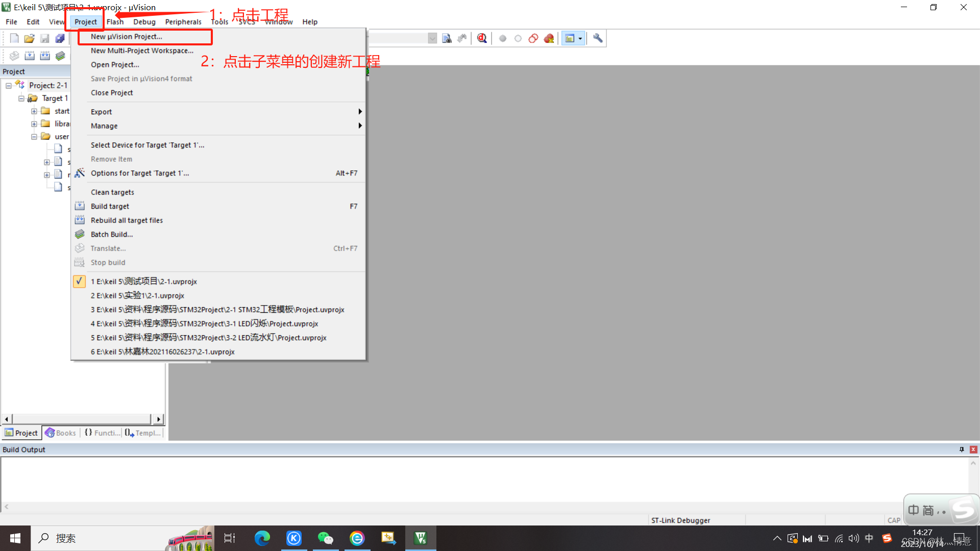Choose New µVision Project menu entry
This screenshot has height=551, width=980.
click(127, 37)
